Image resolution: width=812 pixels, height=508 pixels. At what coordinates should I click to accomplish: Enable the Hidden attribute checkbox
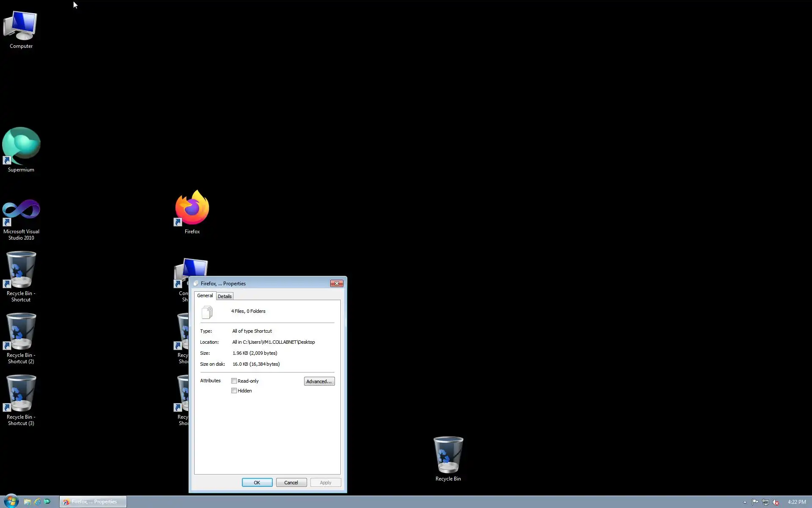coord(234,391)
